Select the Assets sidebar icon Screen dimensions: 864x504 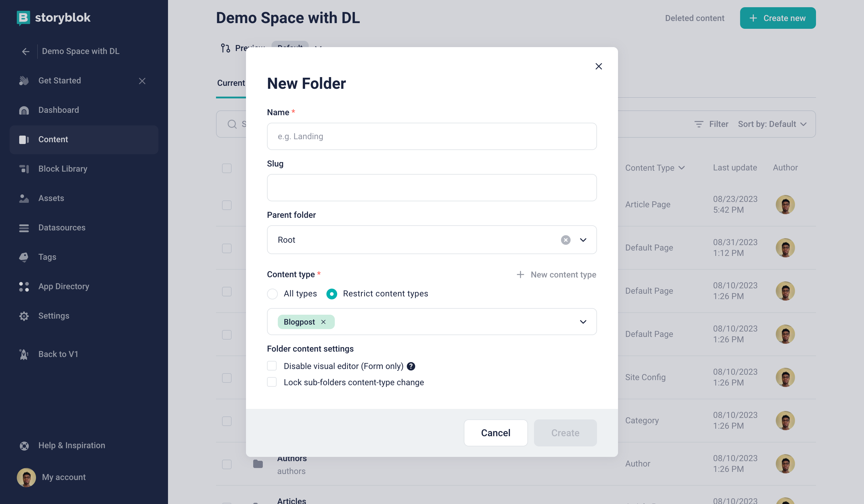click(24, 198)
